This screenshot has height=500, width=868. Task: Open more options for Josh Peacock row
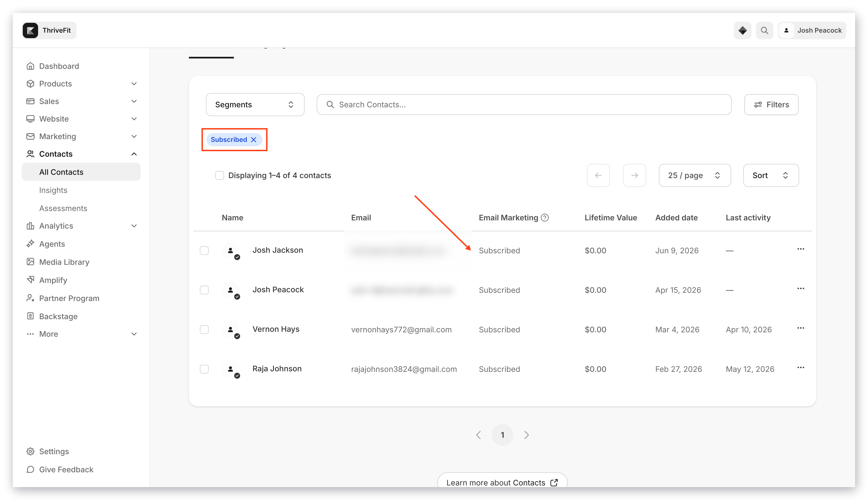click(x=800, y=288)
